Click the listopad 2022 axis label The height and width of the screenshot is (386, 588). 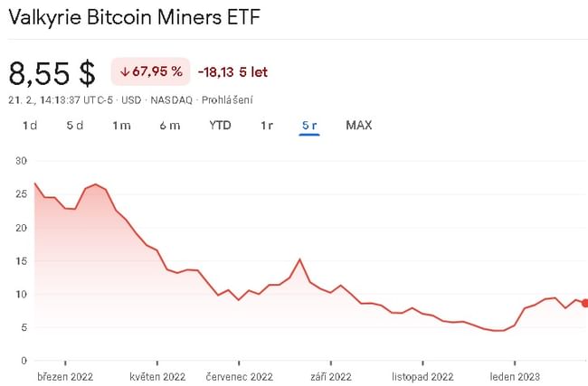422,374
